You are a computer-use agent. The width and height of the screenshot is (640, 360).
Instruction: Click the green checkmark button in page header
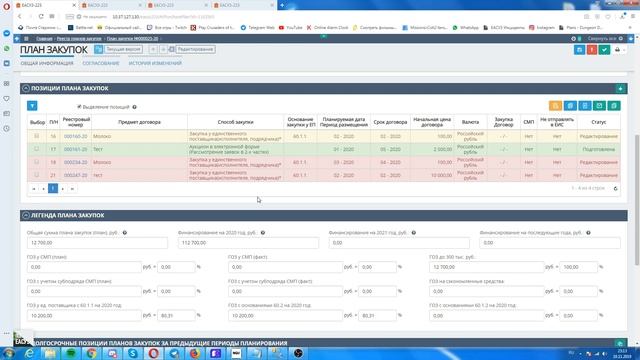pyautogui.click(x=604, y=50)
